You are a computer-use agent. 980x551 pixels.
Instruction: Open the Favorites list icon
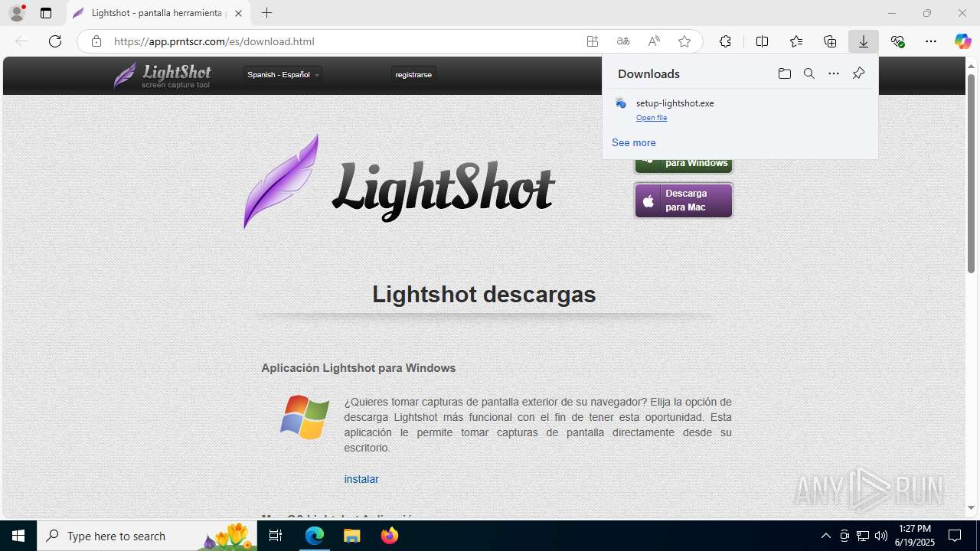point(796,41)
